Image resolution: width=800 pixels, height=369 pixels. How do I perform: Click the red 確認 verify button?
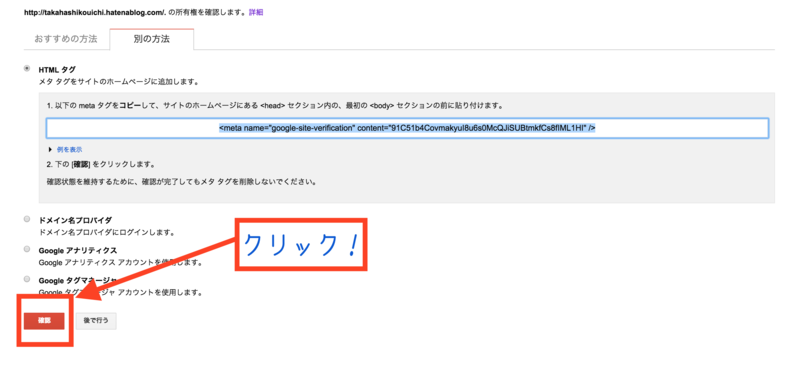[44, 321]
